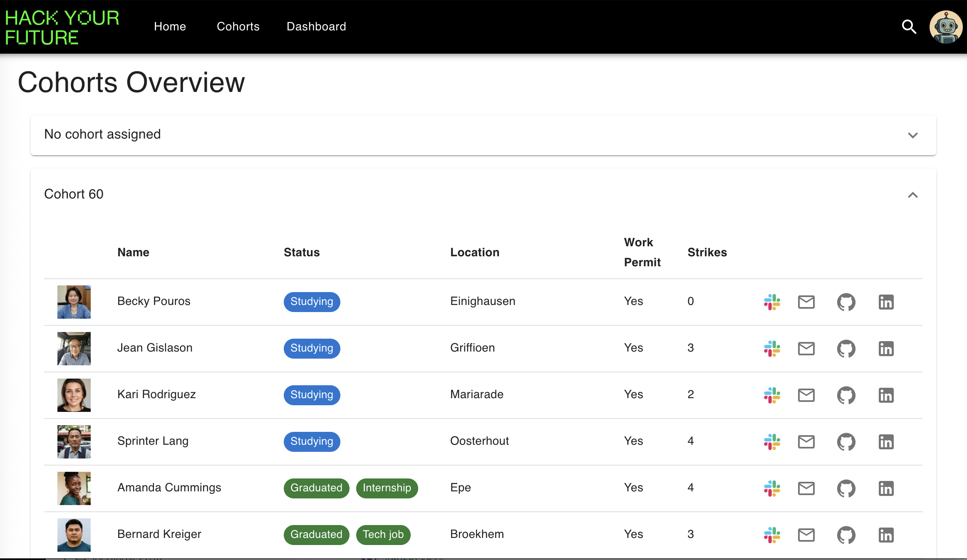
Task: Open Sprinter Lang's LinkedIn icon
Action: (x=886, y=442)
